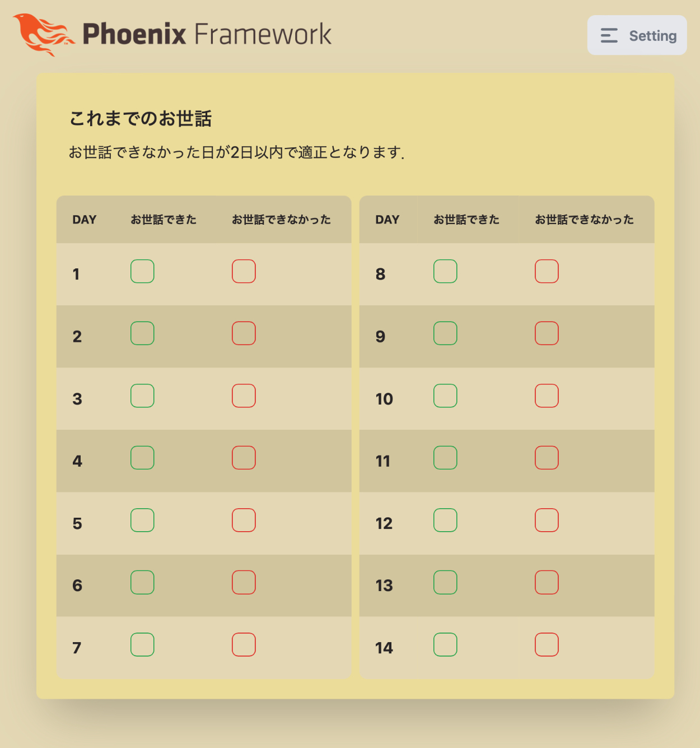Check green お世話できた box for day 1
The image size is (700, 748).
tap(142, 271)
